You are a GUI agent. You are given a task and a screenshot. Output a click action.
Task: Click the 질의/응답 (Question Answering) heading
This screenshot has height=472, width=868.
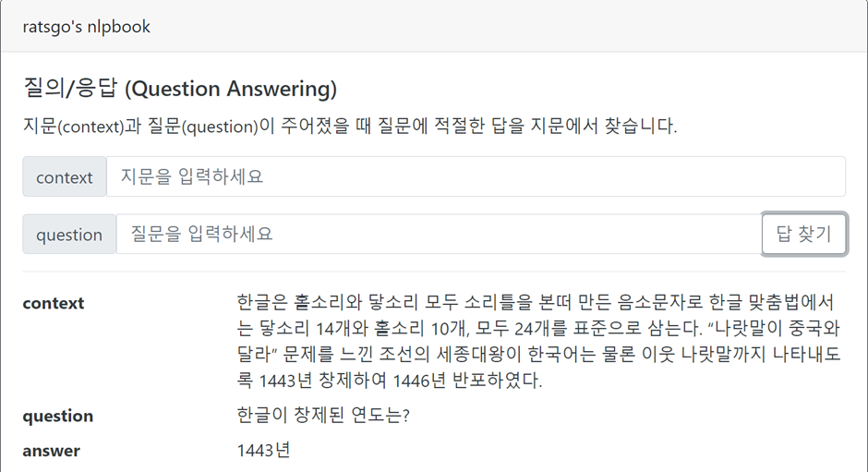[x=180, y=88]
